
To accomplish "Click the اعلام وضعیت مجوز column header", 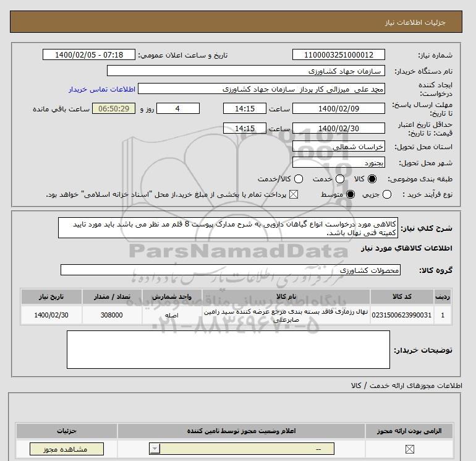I will click(x=241, y=431).
